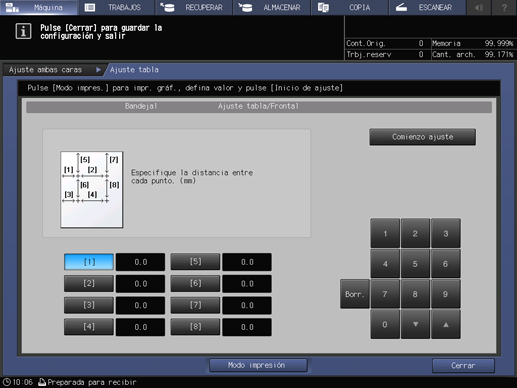Click Cerrar to save and exit
This screenshot has width=517, height=388.
463,366
